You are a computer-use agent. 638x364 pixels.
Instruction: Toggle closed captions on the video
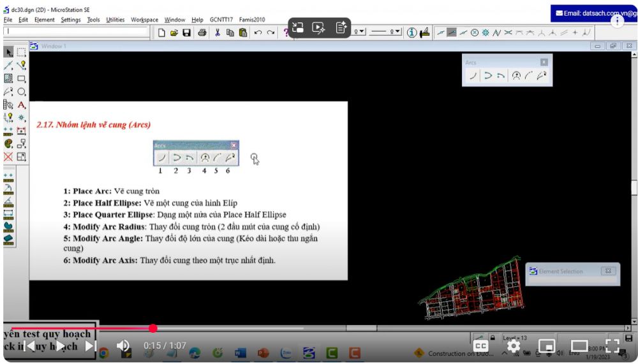480,346
